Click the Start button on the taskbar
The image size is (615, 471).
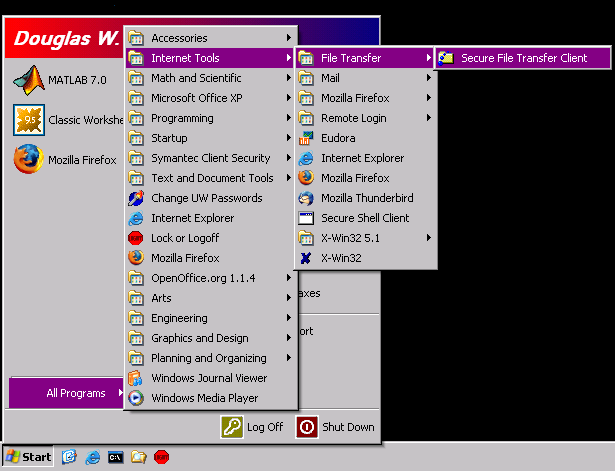28,457
